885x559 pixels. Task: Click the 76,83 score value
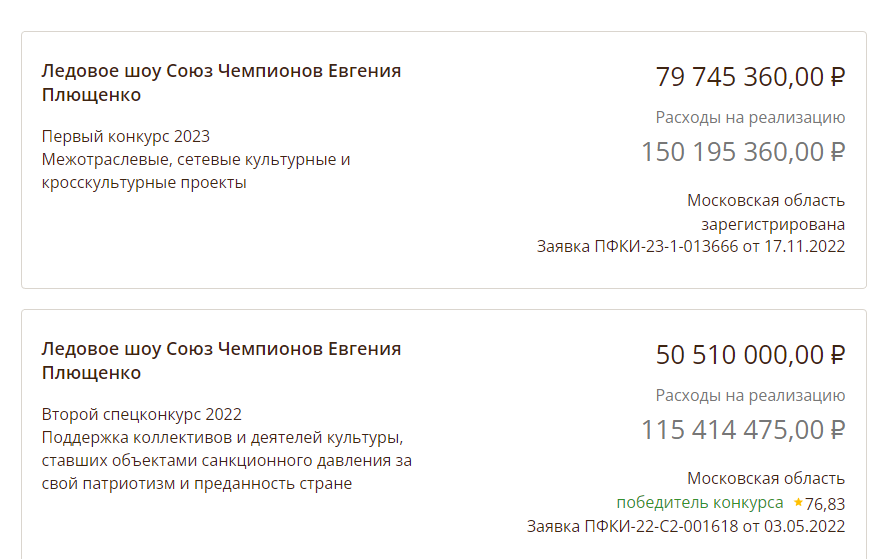point(825,503)
